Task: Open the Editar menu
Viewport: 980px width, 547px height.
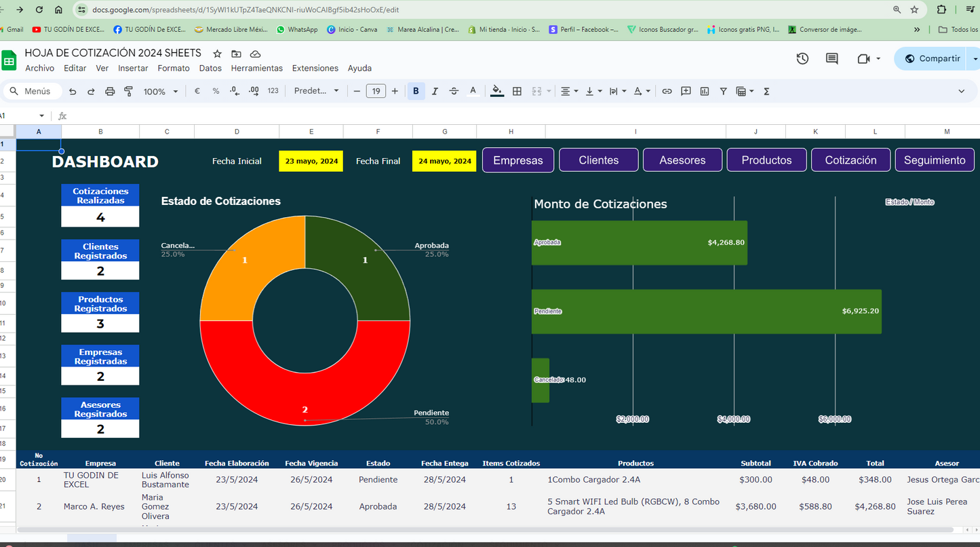Action: point(75,68)
